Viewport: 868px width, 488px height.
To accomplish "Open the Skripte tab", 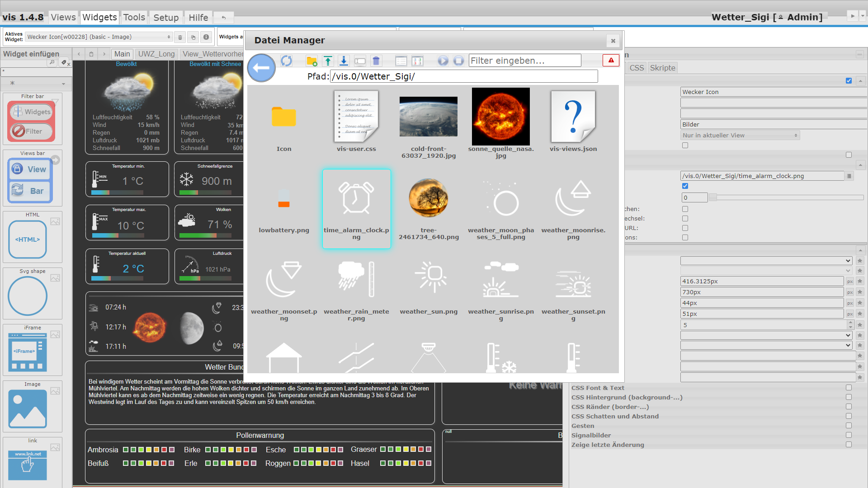I will click(662, 68).
